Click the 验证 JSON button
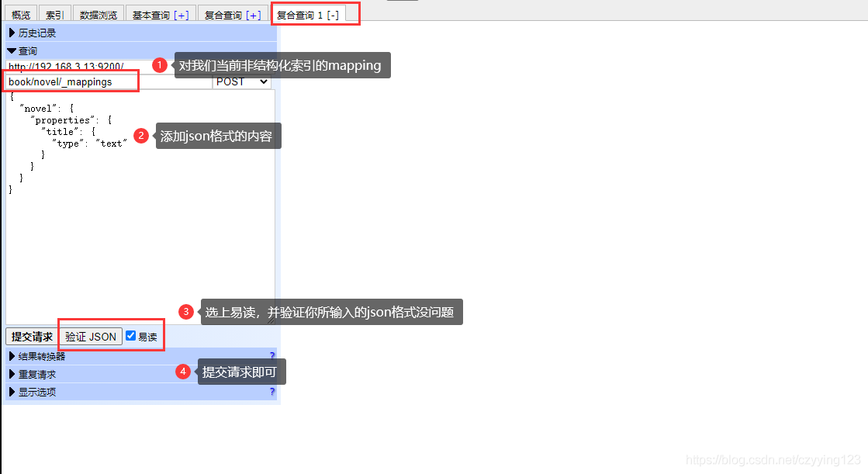The width and height of the screenshot is (868, 474). 91,337
